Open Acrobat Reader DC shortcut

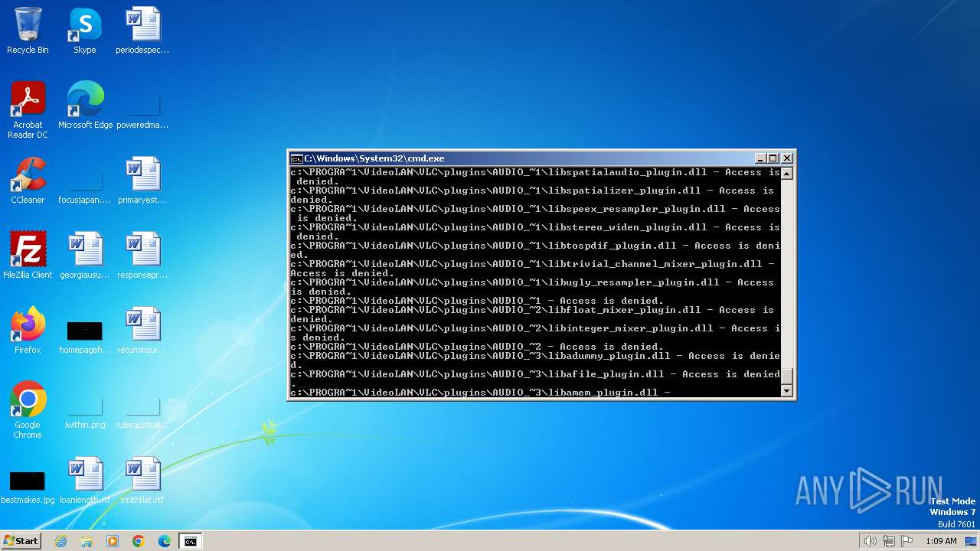click(x=28, y=109)
